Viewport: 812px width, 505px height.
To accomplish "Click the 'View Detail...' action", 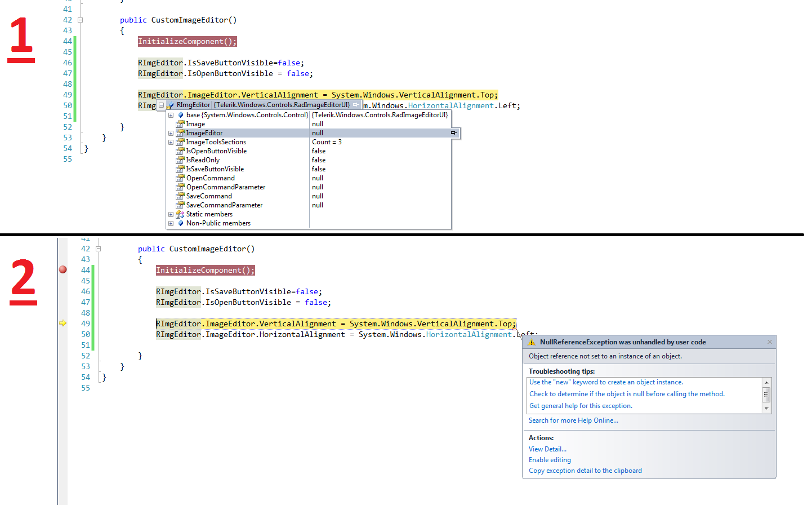I will (547, 449).
